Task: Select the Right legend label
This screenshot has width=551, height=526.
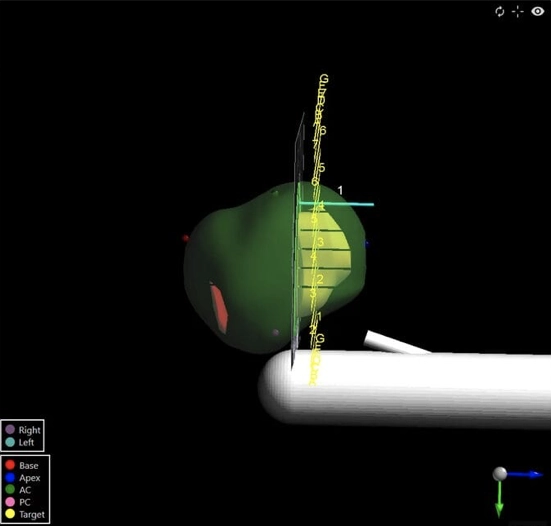Action: click(30, 430)
